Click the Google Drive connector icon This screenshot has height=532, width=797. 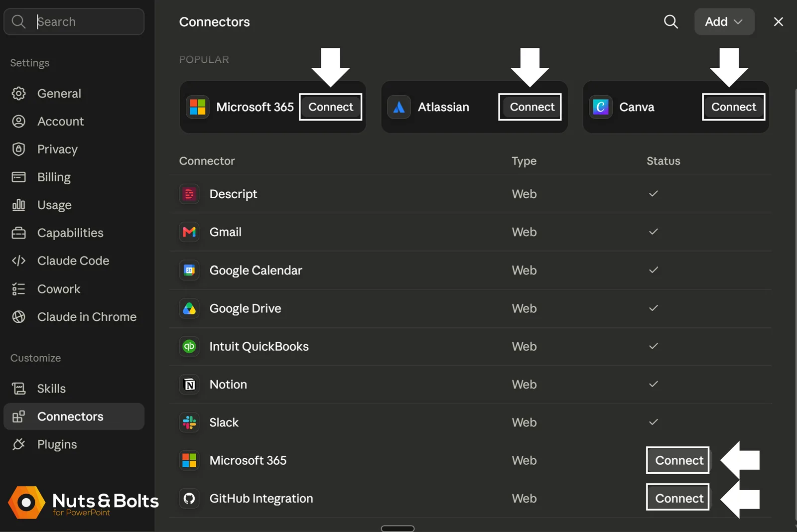[189, 309]
